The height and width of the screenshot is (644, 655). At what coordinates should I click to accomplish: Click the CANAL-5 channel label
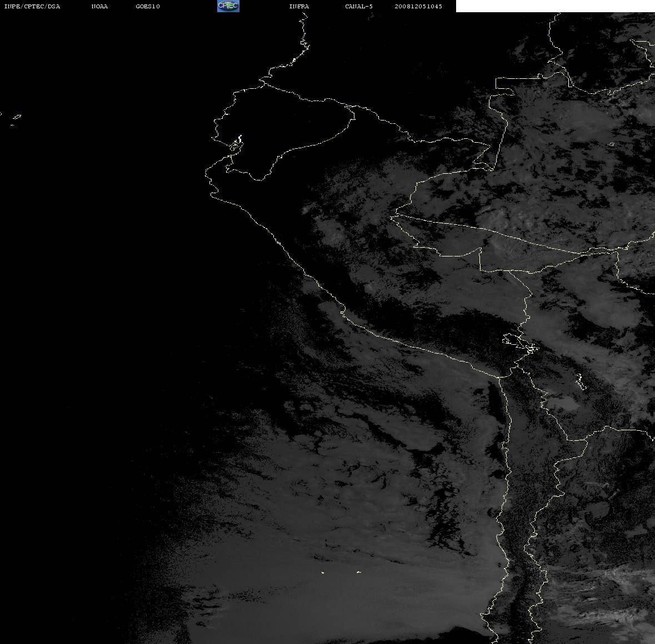tap(359, 6)
